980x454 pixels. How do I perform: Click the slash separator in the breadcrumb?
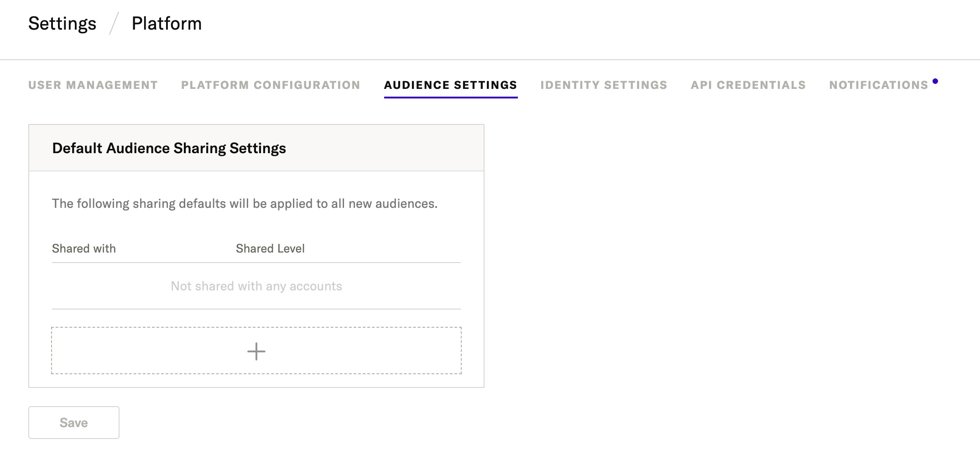pyautogui.click(x=114, y=24)
